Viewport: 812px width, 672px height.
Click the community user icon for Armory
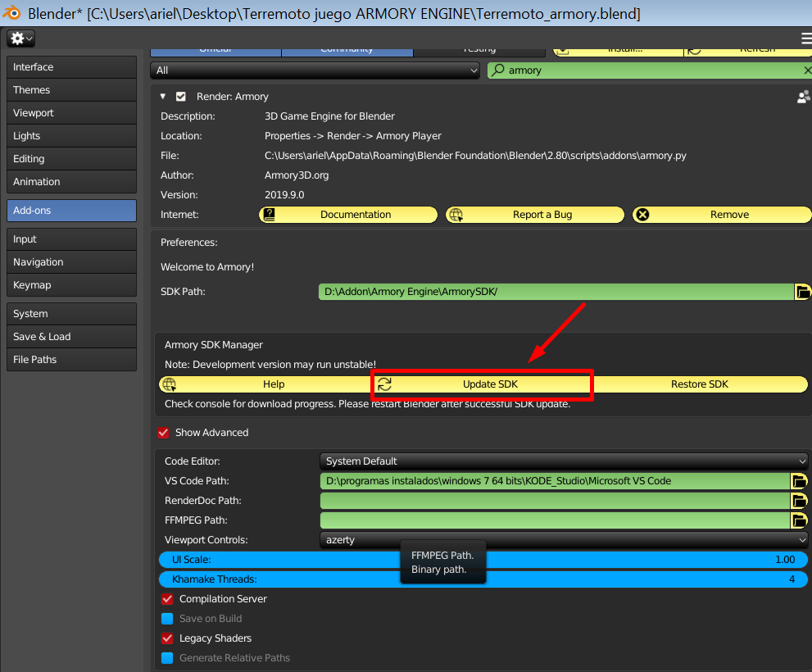803,97
